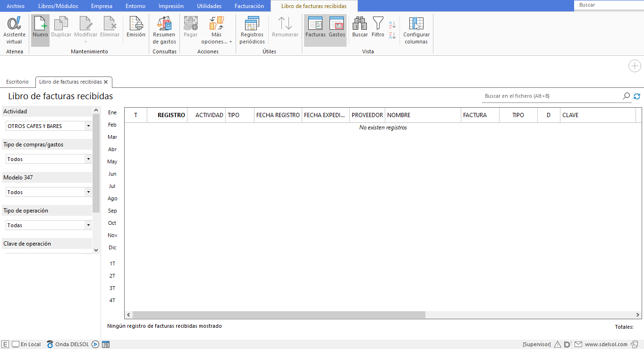Play Onda DELSOL radio
Image resolution: width=644 pixels, height=349 pixels.
(95, 344)
